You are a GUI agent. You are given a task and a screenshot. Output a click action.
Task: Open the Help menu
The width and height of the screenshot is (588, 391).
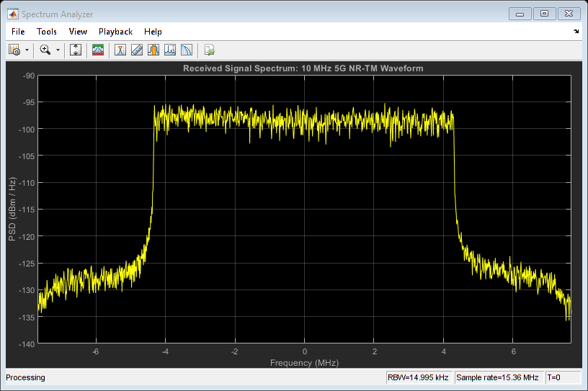pos(153,32)
